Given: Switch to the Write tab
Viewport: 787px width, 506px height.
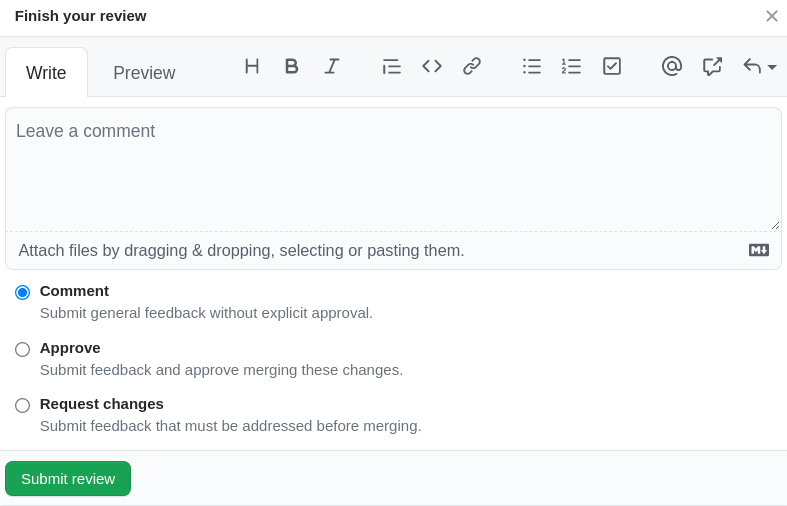Looking at the screenshot, I should [x=46, y=73].
